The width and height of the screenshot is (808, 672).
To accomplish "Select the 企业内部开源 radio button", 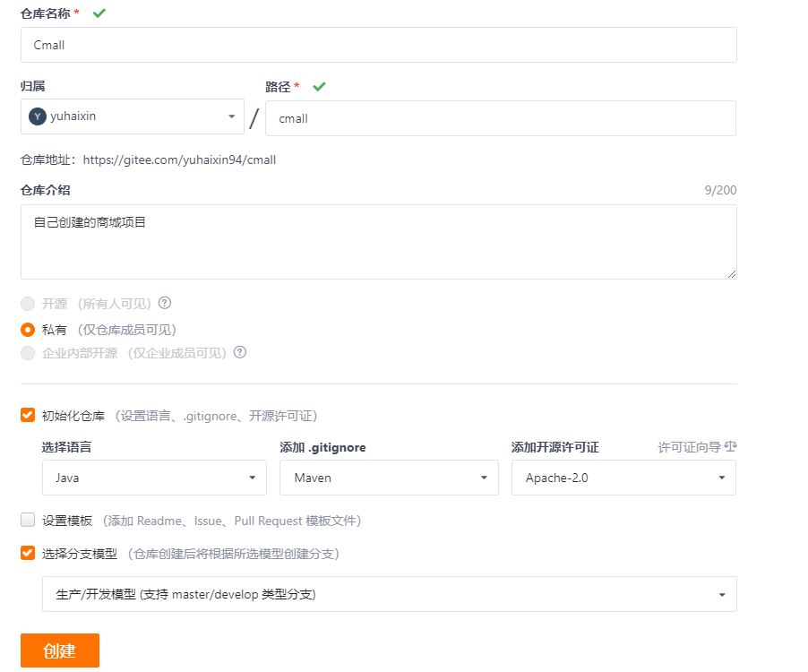I will click(x=28, y=353).
